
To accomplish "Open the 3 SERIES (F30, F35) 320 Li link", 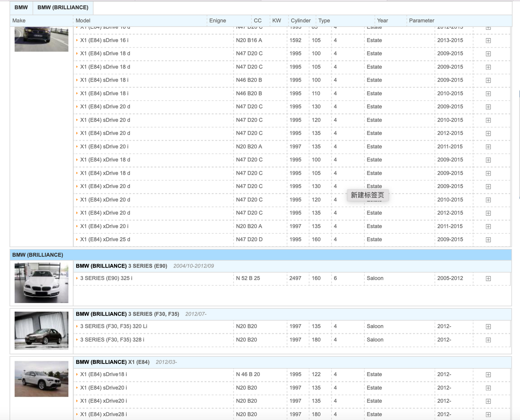I will (113, 326).
